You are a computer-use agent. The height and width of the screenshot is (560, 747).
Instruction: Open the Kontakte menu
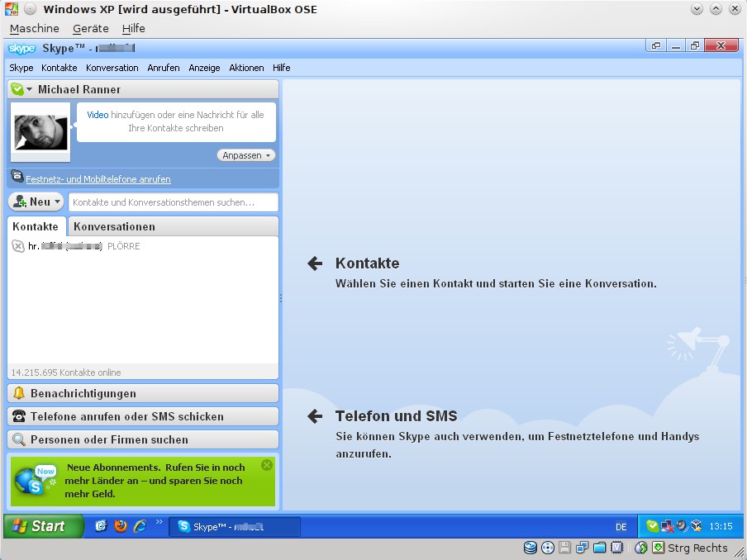click(x=59, y=68)
